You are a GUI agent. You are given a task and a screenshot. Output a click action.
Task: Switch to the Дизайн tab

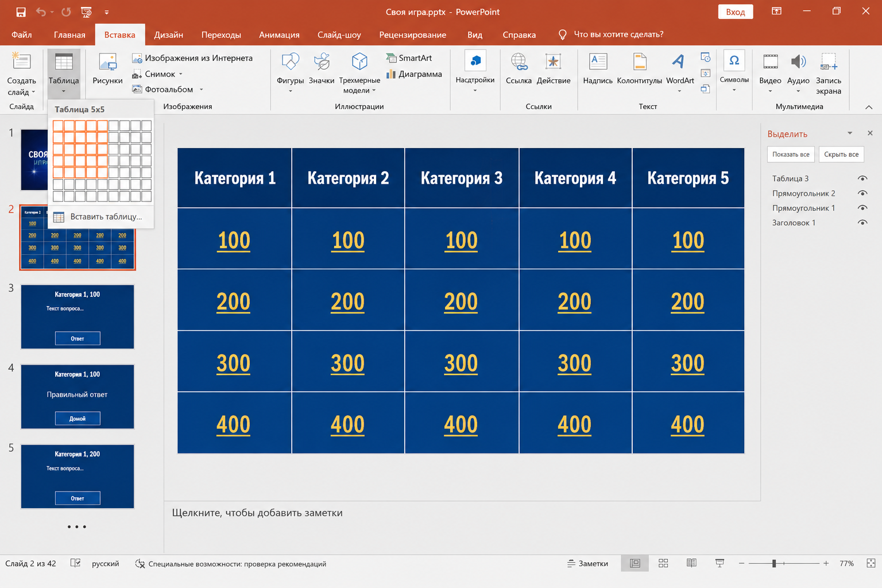[169, 34]
